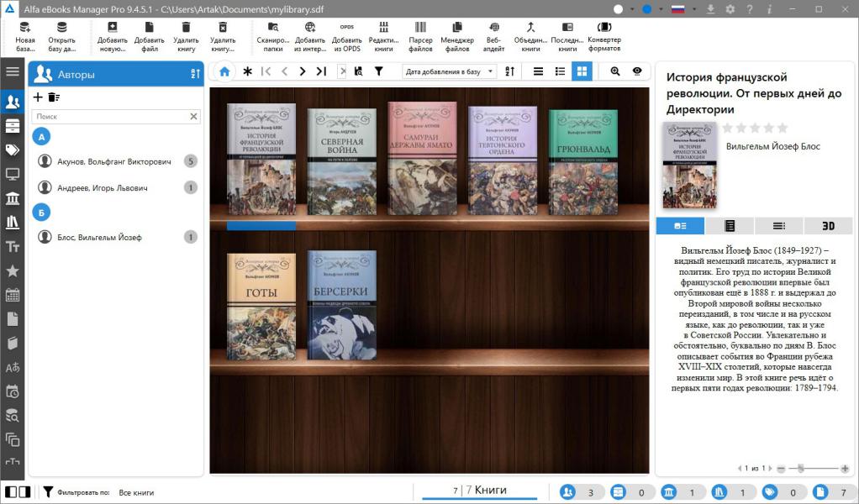Toggle the eye visibility icon above the bookshelf
The image size is (859, 504).
[x=637, y=71]
